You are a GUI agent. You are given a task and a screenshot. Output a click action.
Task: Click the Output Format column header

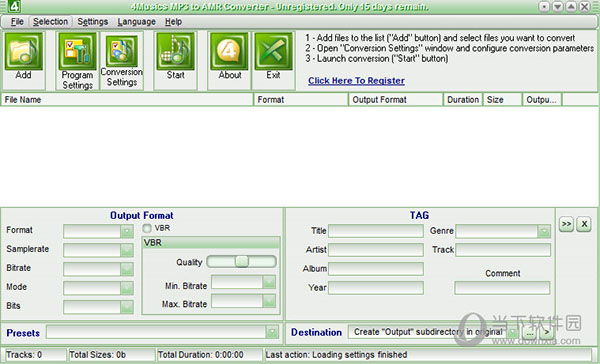point(396,100)
